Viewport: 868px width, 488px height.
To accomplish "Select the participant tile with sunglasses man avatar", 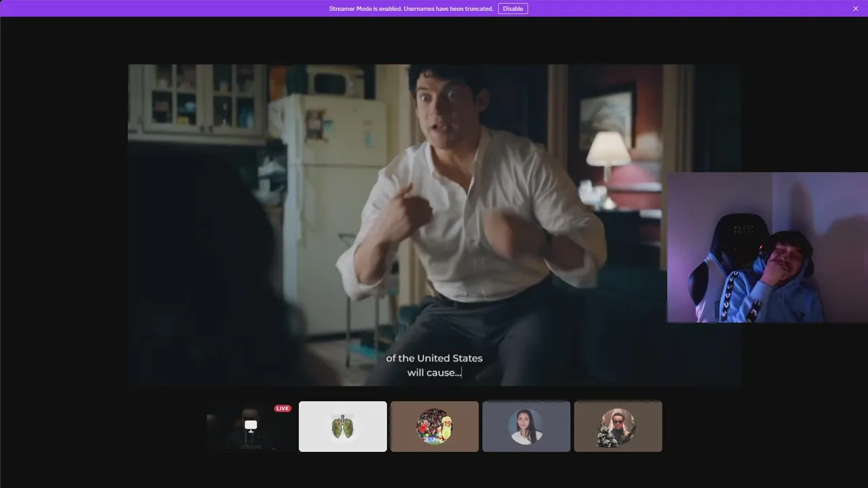I will [x=618, y=426].
